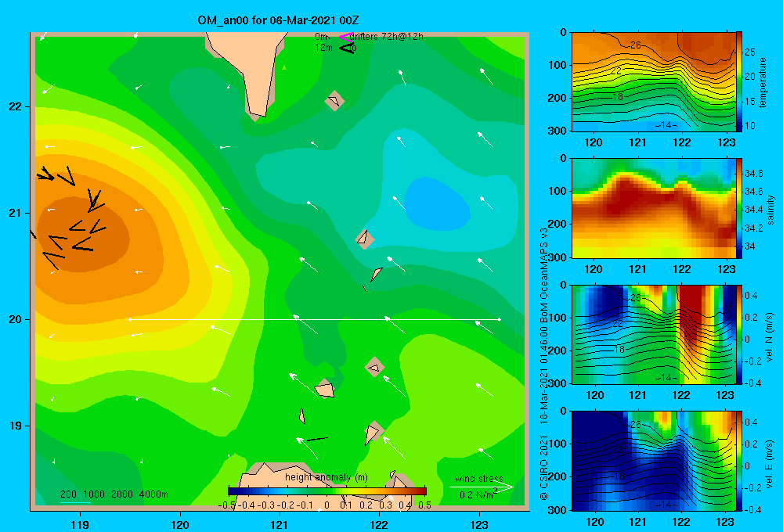
Task: Click the 'height anomaly (m)' label
Action: pos(326,477)
